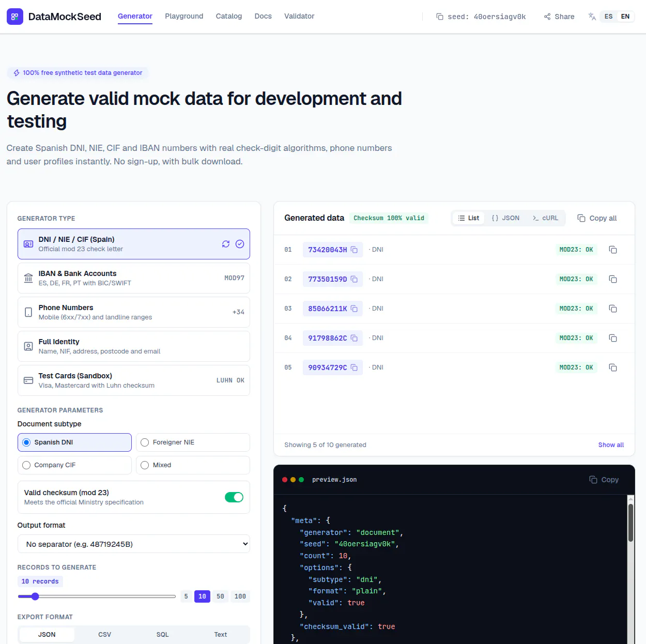This screenshot has width=646, height=644.
Task: Choose CSV export format
Action: (105, 635)
